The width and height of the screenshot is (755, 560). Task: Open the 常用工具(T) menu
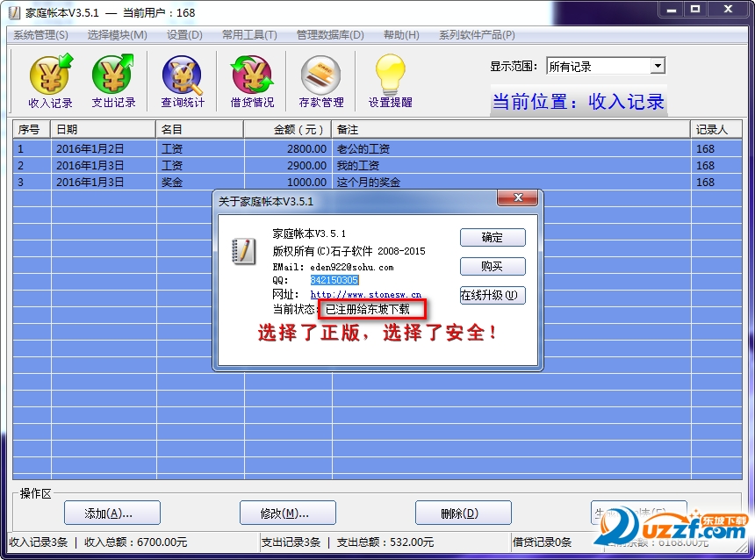249,35
